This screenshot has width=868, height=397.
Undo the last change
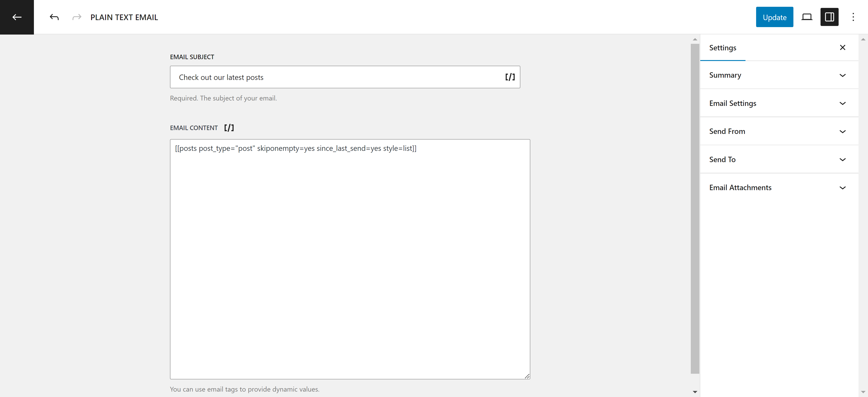[54, 17]
